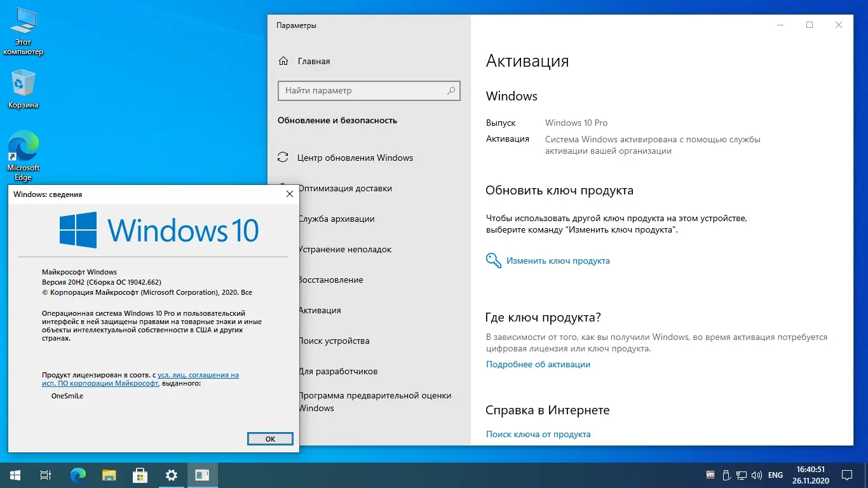Image resolution: width=868 pixels, height=488 pixels.
Task: Open Microsoft Store from the taskbar
Action: click(x=140, y=475)
